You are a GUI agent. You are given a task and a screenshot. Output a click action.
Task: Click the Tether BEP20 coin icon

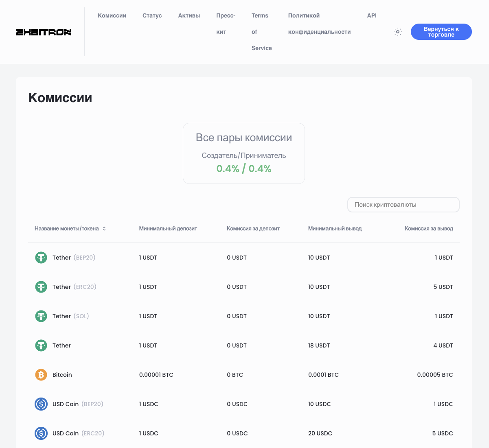41,258
